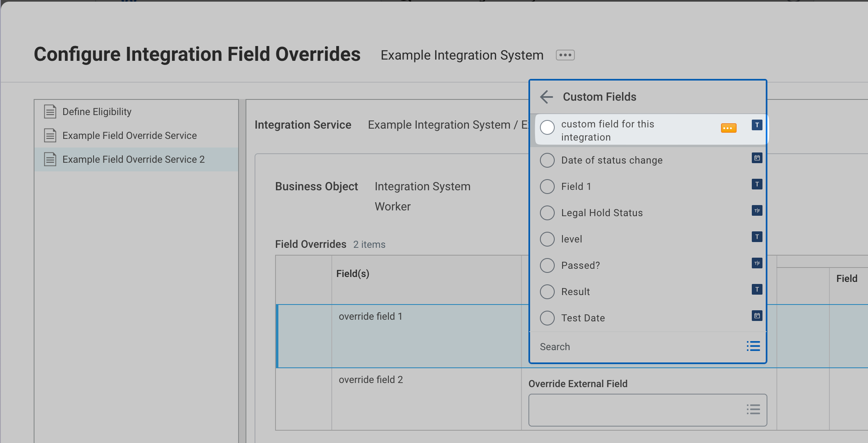Click text type icon for custom field row

(x=757, y=125)
